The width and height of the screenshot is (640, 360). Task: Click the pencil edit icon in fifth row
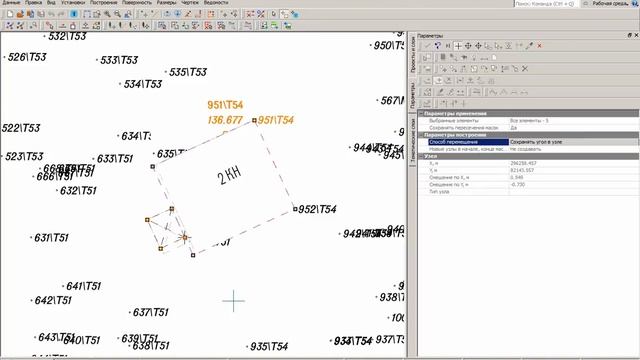(x=440, y=92)
